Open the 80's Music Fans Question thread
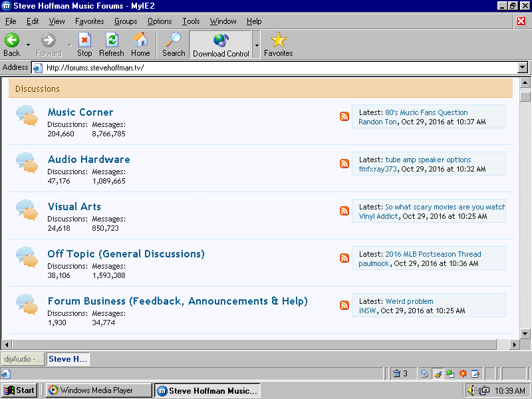Screen dimensions: 532x399 pos(426,112)
